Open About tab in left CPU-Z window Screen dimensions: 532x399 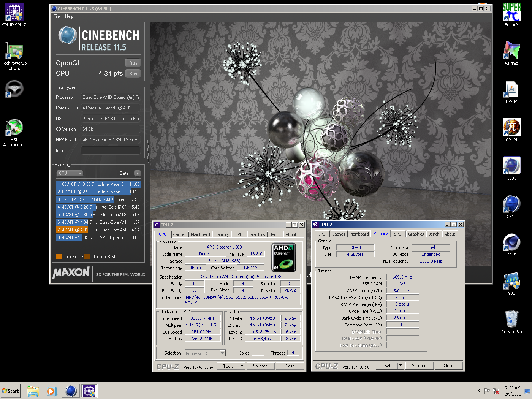point(291,234)
